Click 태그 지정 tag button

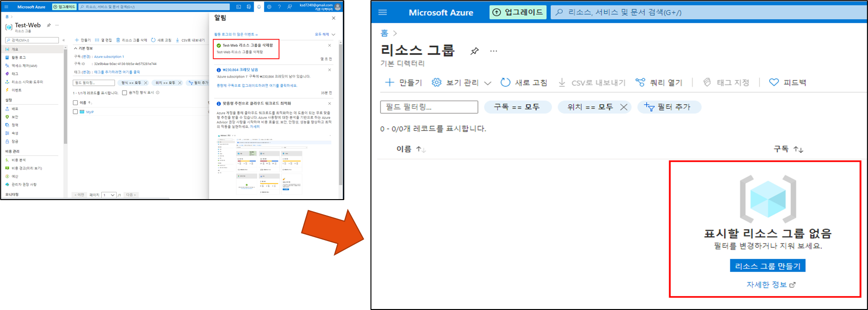click(726, 82)
